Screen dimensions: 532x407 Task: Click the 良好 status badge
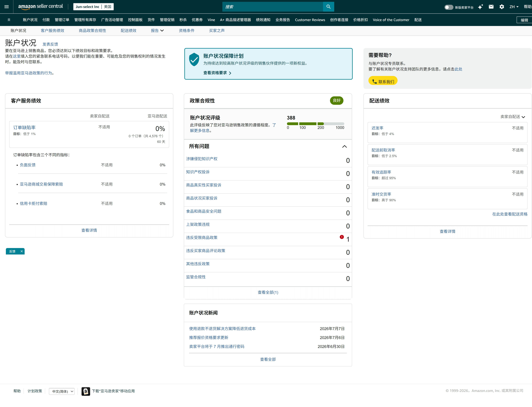click(337, 101)
